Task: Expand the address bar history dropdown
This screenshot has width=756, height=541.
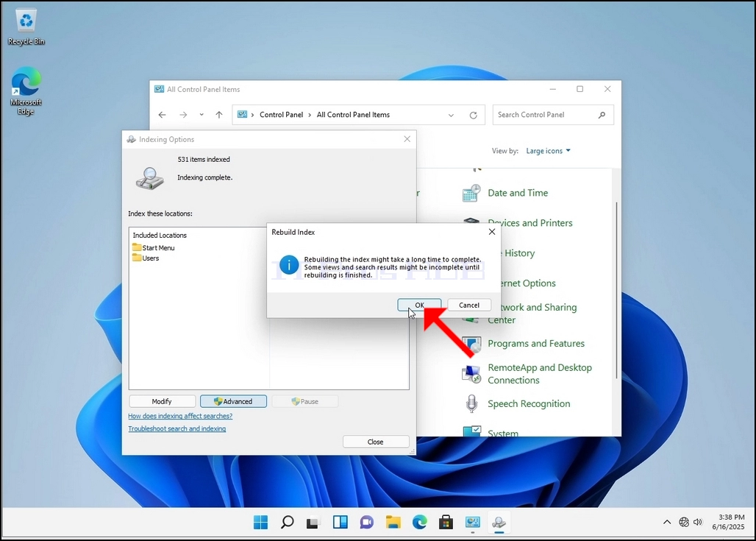Action: click(x=451, y=115)
